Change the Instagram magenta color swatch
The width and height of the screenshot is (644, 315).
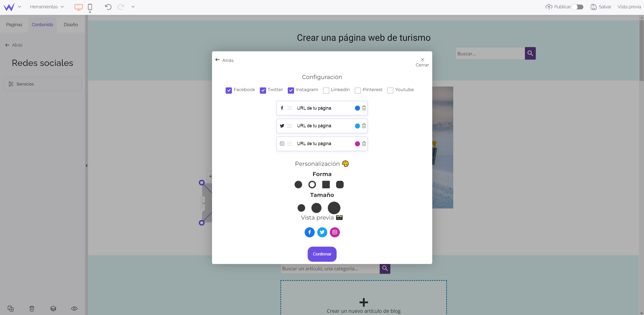[357, 144]
